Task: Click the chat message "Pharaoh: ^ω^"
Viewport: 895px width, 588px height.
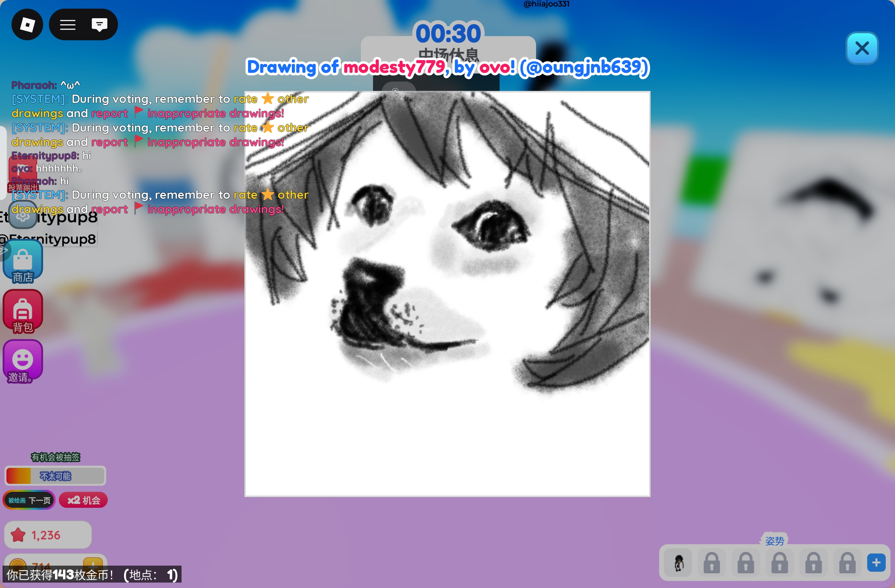Action: point(45,85)
